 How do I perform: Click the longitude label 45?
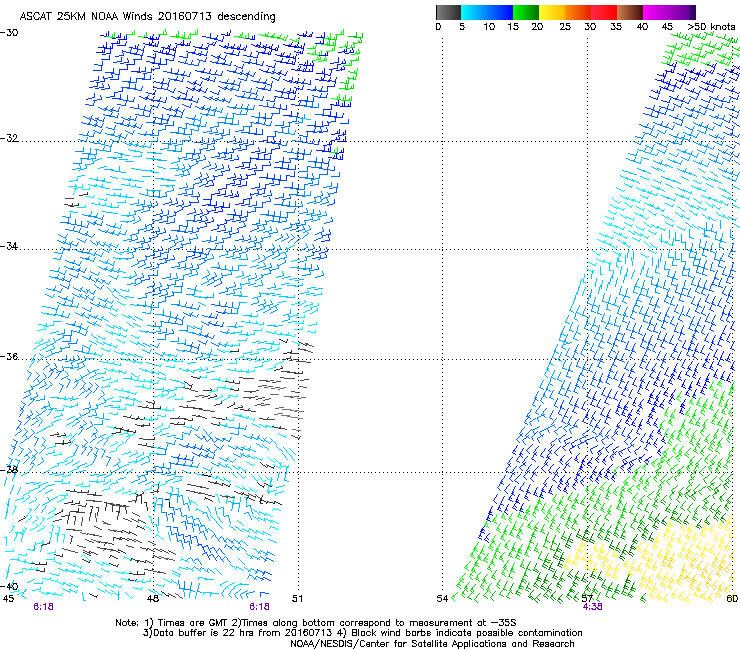pyautogui.click(x=8, y=599)
